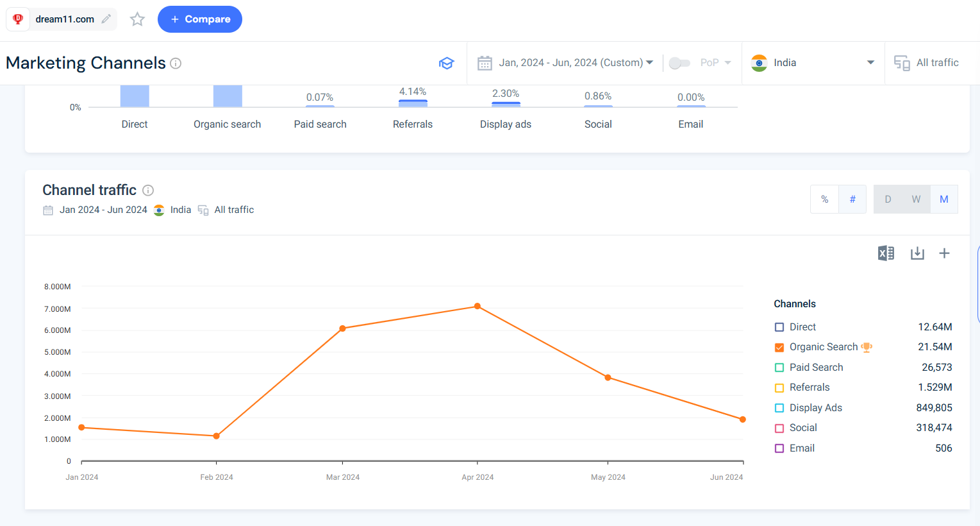The height and width of the screenshot is (526, 980).
Task: Click the Organic Search value 21.54M
Action: point(935,347)
